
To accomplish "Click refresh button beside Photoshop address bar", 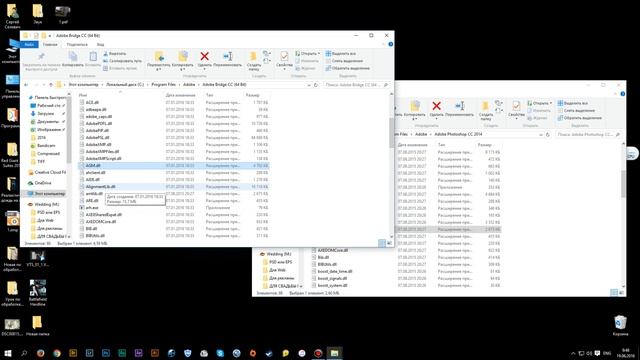I will [x=548, y=134].
